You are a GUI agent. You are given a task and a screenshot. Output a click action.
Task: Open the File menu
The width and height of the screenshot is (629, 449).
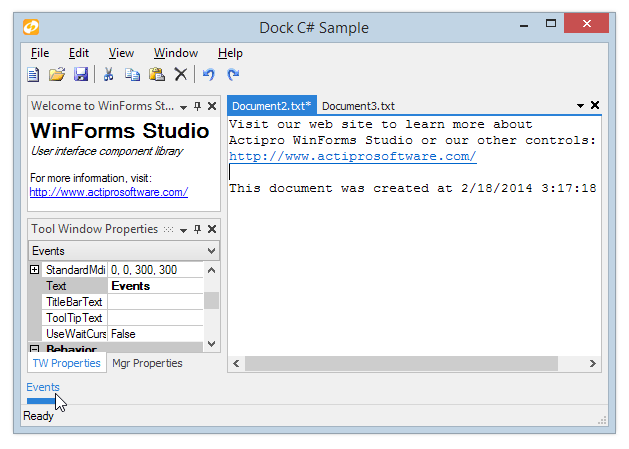coord(40,53)
